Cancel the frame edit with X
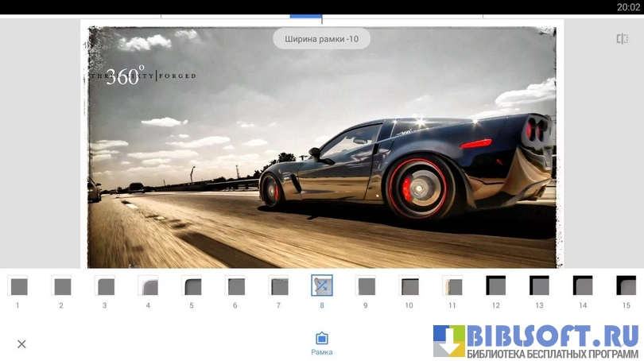 pyautogui.click(x=21, y=344)
